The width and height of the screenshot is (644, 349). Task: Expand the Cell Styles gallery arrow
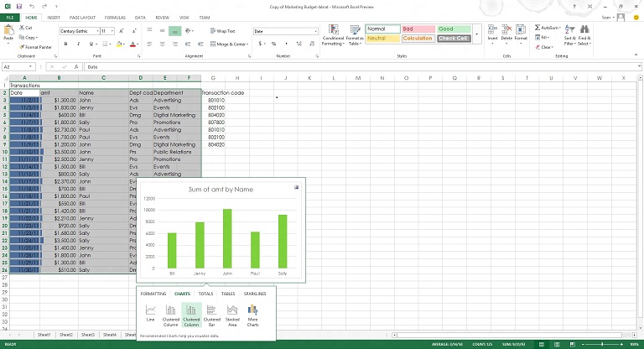(x=476, y=34)
